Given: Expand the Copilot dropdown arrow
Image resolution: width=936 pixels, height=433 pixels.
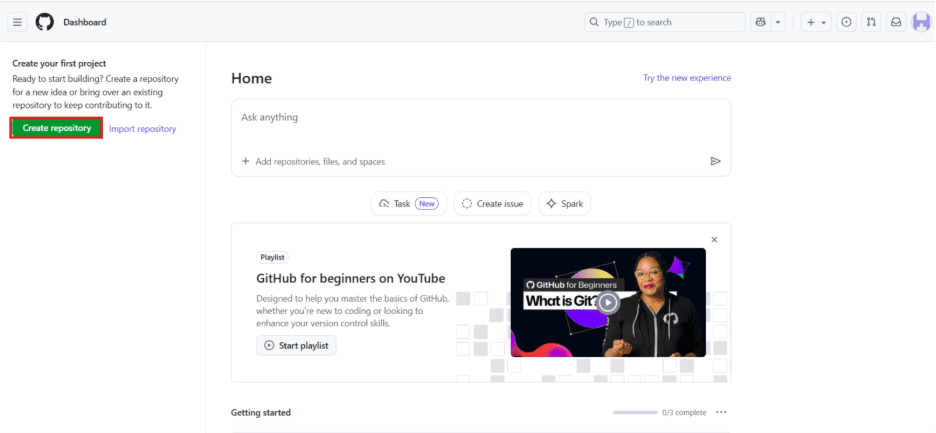Looking at the screenshot, I should (778, 22).
